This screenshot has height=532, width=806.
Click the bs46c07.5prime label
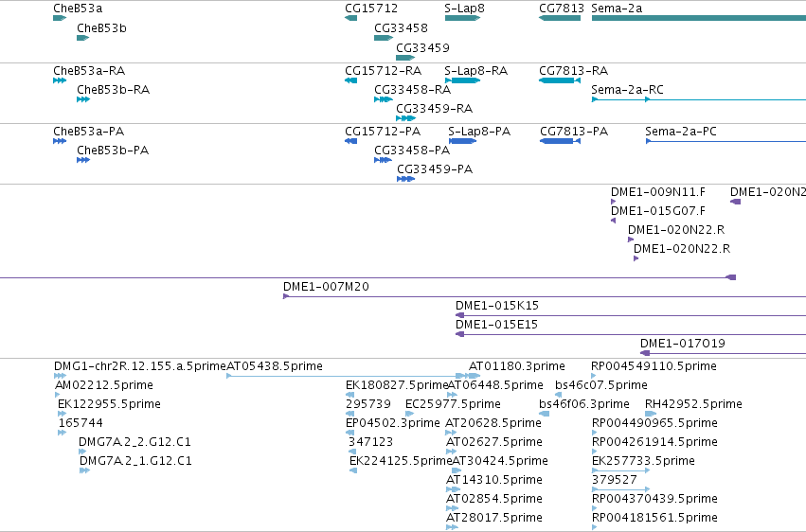pyautogui.click(x=600, y=385)
